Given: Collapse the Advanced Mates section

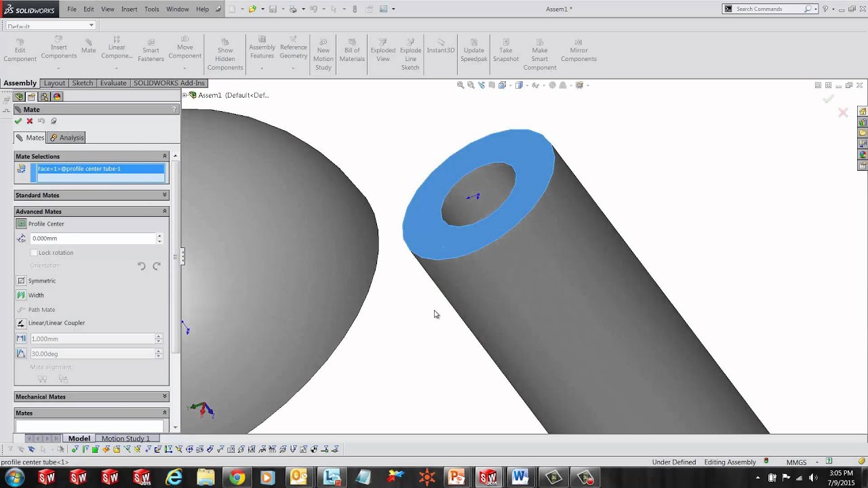Looking at the screenshot, I should coord(164,211).
